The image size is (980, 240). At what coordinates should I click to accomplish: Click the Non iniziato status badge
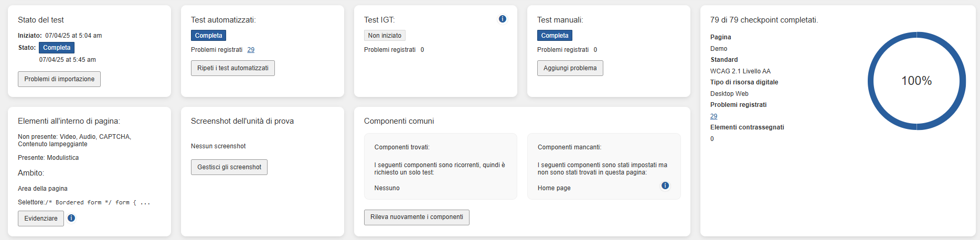(x=385, y=36)
